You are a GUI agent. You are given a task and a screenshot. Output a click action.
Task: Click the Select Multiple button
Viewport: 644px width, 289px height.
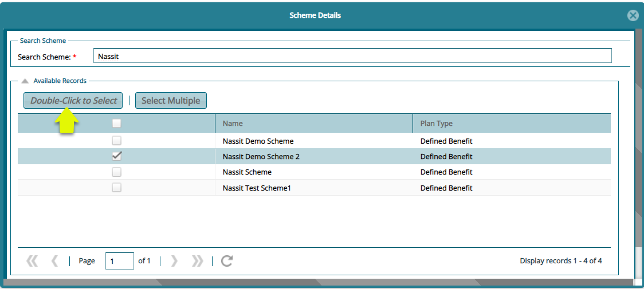tap(171, 101)
